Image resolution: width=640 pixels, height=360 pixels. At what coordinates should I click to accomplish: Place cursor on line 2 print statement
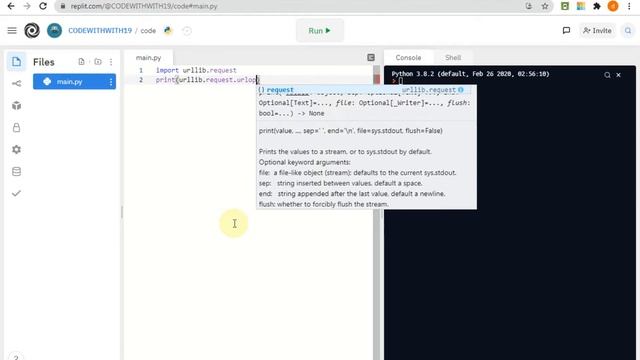[x=207, y=80]
